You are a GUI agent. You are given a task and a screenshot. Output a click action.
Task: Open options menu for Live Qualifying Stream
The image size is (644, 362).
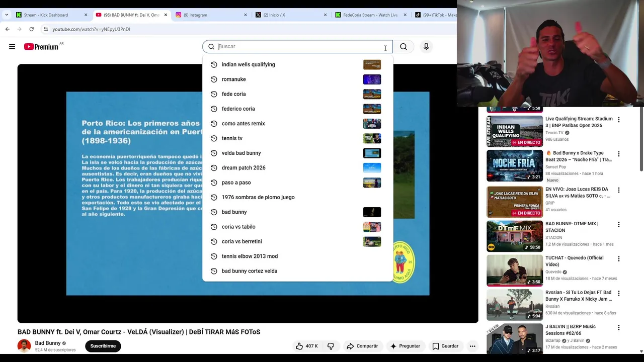pyautogui.click(x=619, y=120)
